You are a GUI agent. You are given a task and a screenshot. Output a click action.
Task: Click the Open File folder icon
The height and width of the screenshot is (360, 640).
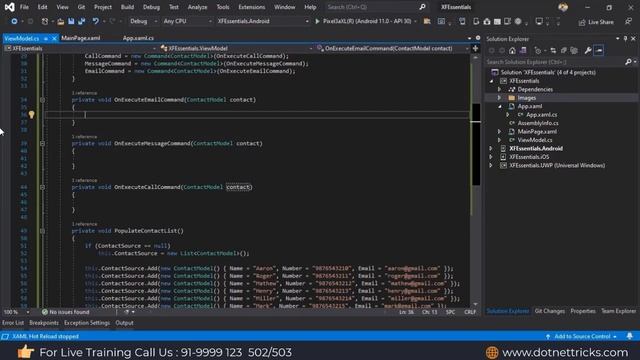[x=60, y=21]
